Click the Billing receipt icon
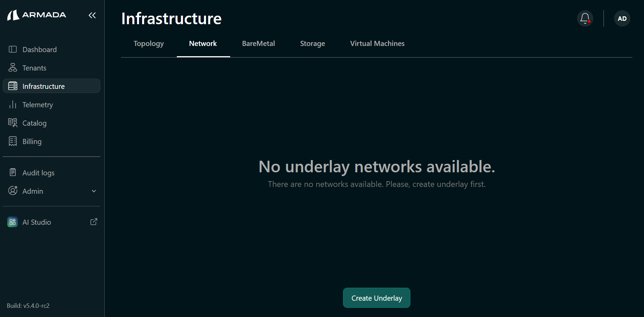 click(x=13, y=141)
